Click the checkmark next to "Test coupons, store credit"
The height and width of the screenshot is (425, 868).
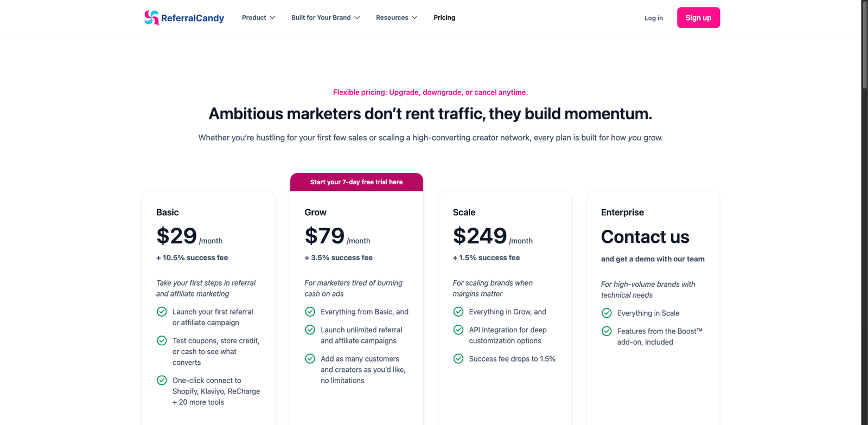click(162, 340)
